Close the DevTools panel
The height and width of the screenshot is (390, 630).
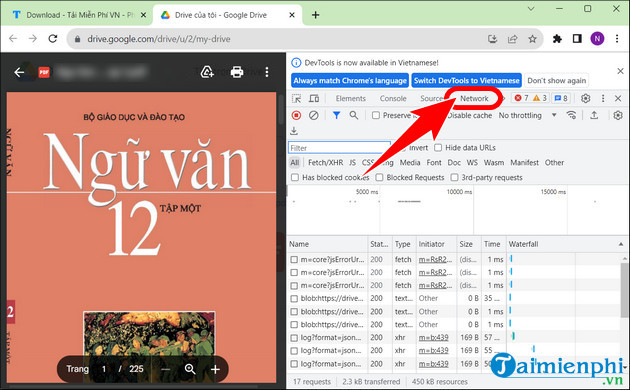click(618, 98)
